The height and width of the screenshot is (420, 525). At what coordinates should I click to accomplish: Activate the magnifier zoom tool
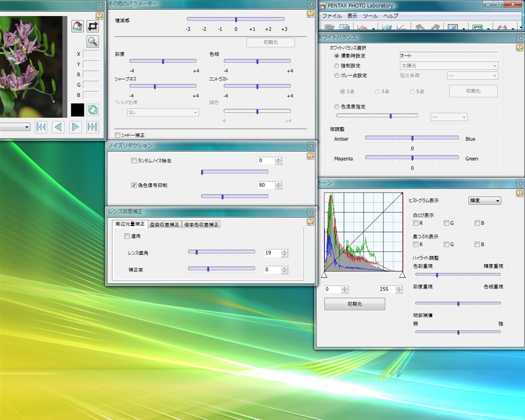[x=93, y=41]
